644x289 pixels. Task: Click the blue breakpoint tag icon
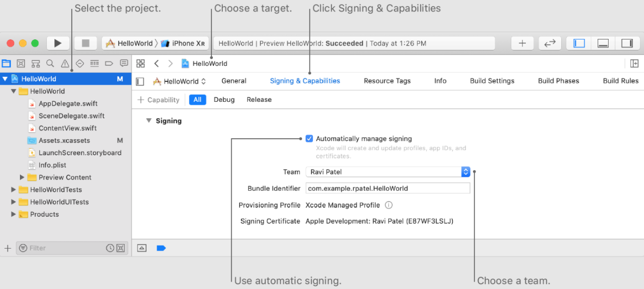[161, 248]
